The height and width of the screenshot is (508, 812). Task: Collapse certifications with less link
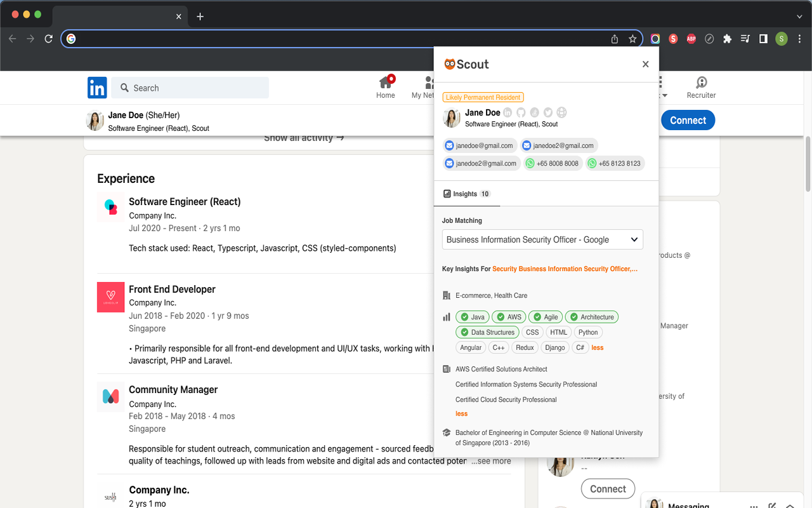click(x=461, y=413)
